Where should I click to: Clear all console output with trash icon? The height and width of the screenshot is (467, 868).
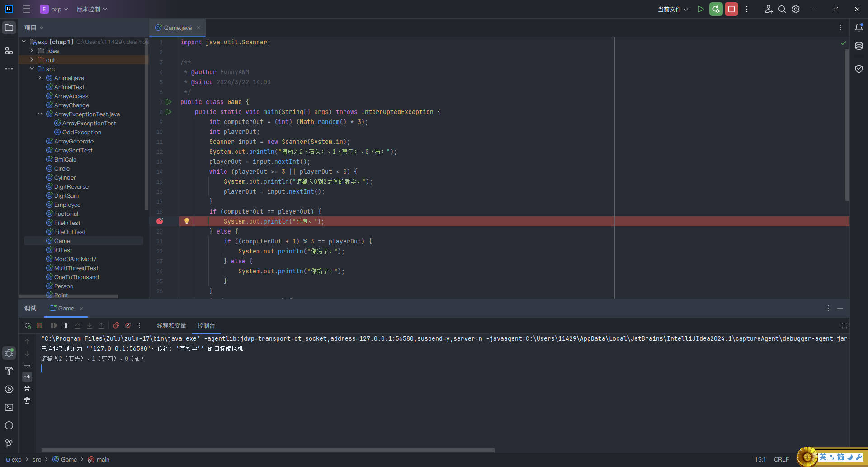27,400
